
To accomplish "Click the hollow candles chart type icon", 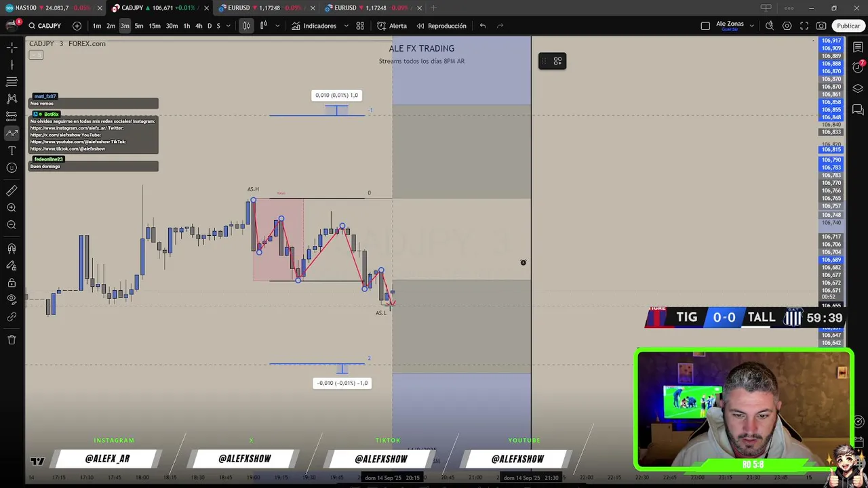I will click(x=264, y=26).
